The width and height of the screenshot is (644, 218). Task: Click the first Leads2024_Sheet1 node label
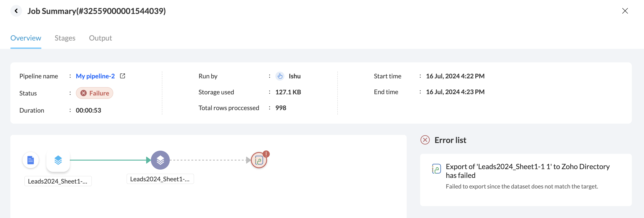58,181
